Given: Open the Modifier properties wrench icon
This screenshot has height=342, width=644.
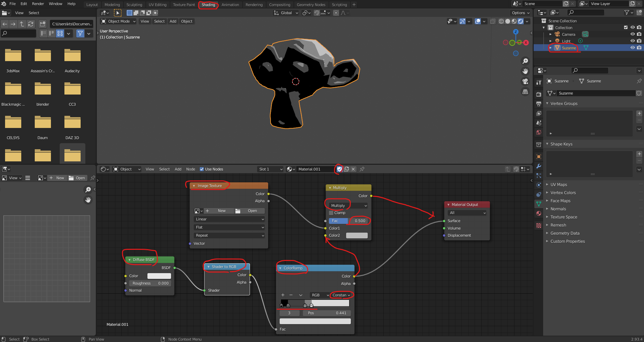Looking at the screenshot, I should pyautogui.click(x=539, y=166).
